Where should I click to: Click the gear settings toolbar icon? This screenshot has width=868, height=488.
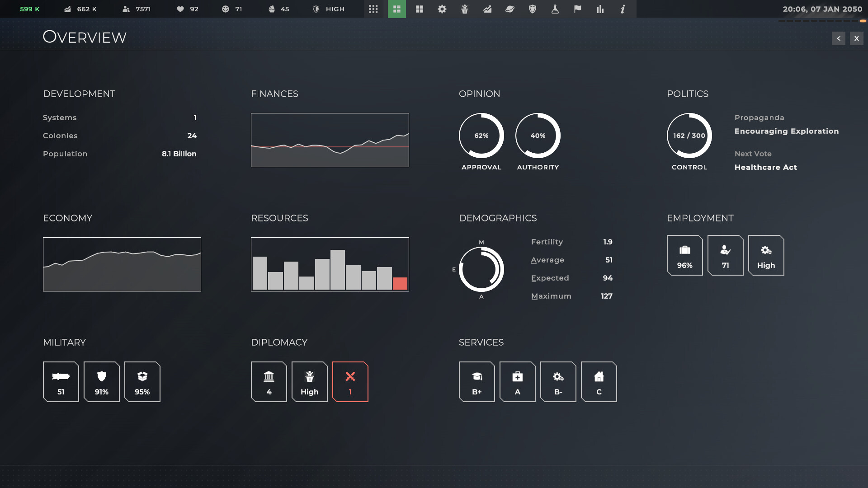pyautogui.click(x=442, y=9)
